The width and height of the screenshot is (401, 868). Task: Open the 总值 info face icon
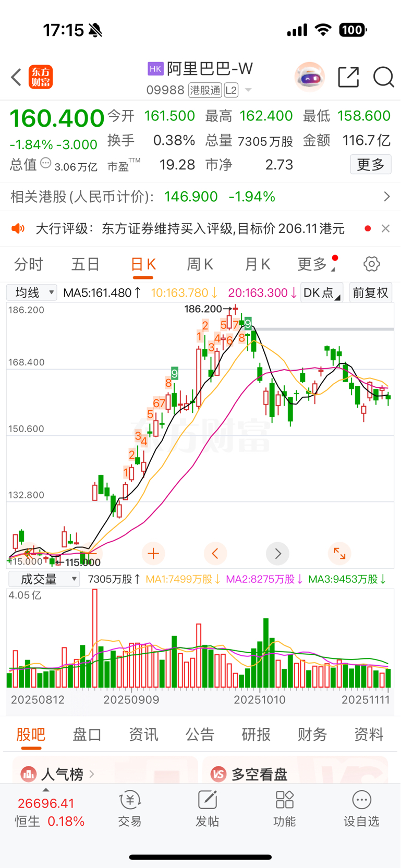click(x=46, y=164)
